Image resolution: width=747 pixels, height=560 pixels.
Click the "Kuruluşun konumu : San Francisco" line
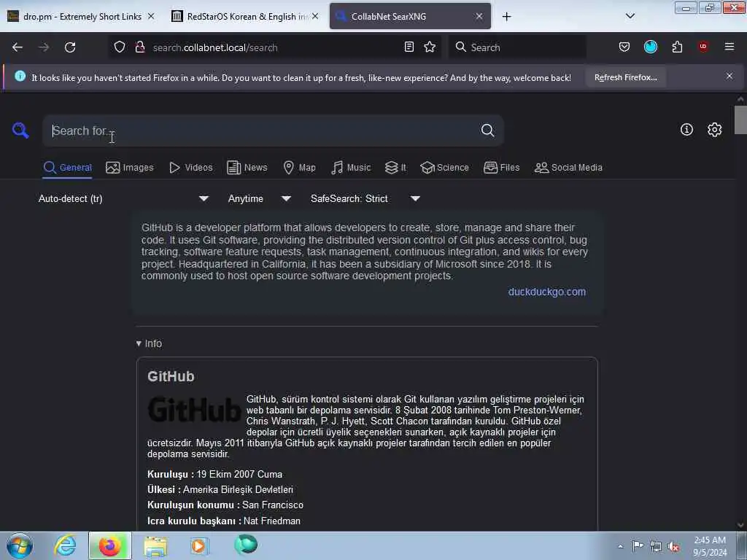point(225,505)
